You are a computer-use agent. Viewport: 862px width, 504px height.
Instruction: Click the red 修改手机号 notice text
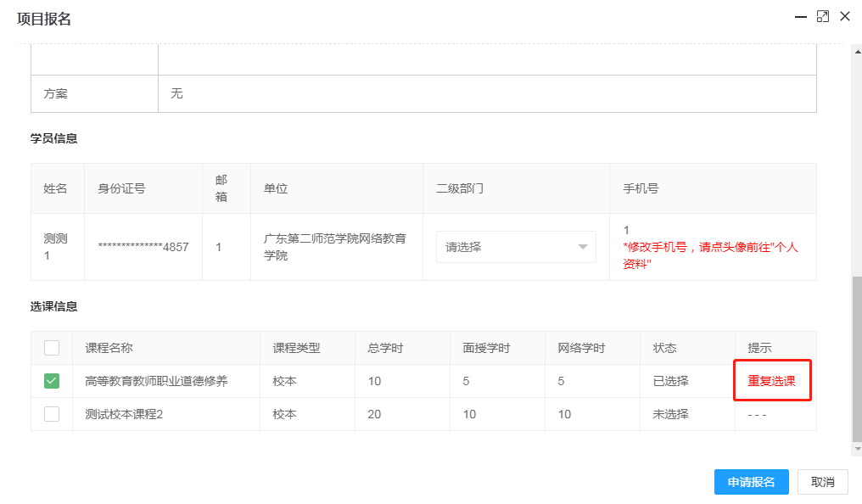tap(709, 255)
